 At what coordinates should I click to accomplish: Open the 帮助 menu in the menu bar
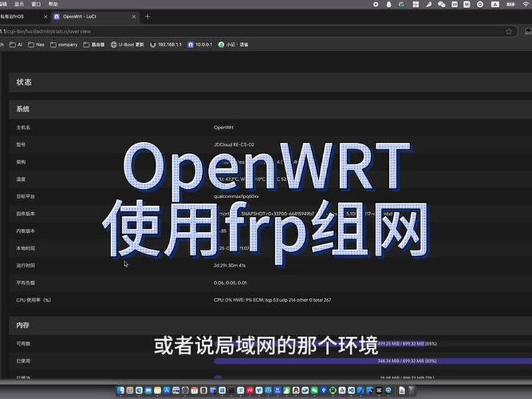tap(53, 4)
